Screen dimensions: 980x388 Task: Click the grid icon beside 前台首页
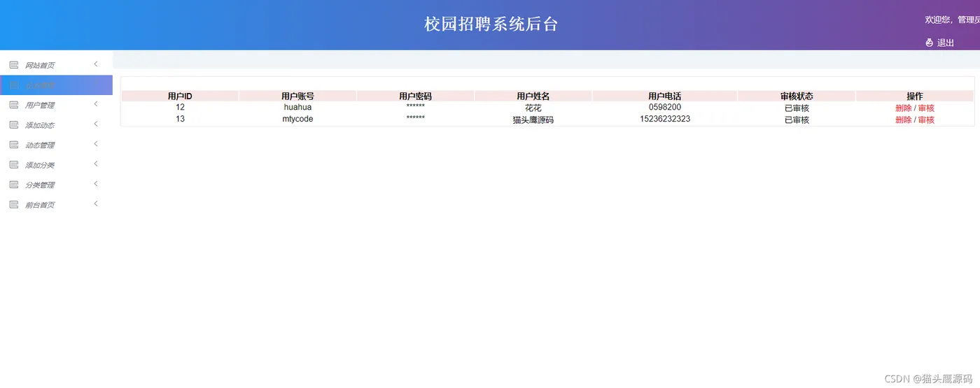click(x=13, y=205)
